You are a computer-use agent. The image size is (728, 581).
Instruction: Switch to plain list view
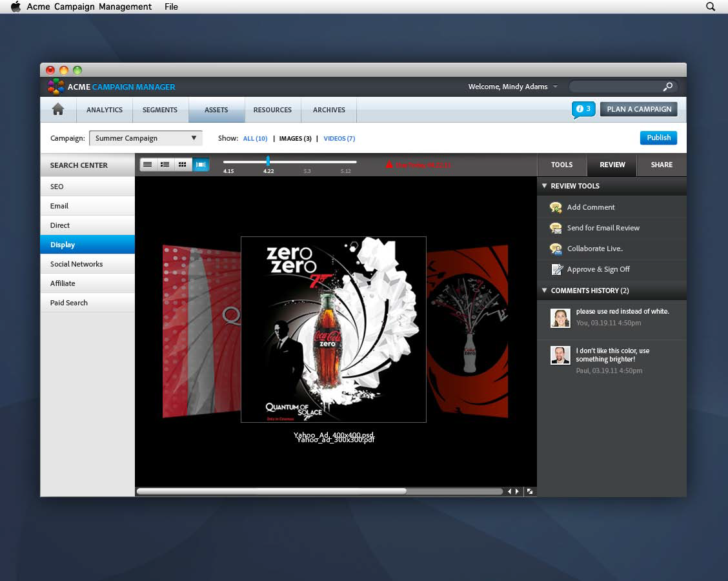pyautogui.click(x=148, y=165)
